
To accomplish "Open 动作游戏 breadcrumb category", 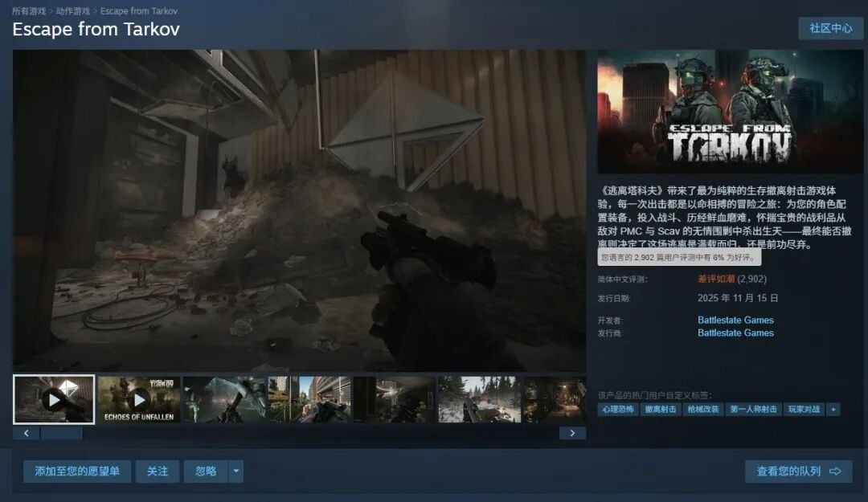I will (72, 11).
